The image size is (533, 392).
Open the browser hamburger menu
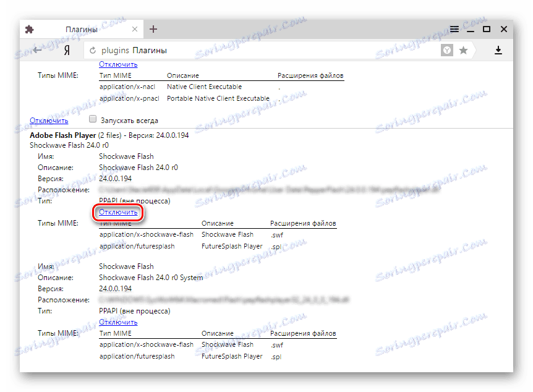click(454, 29)
